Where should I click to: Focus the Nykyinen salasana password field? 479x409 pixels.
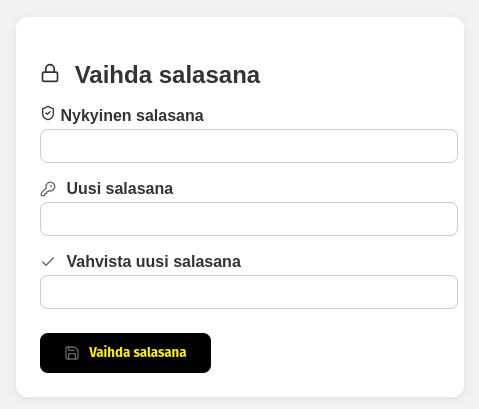tap(249, 146)
